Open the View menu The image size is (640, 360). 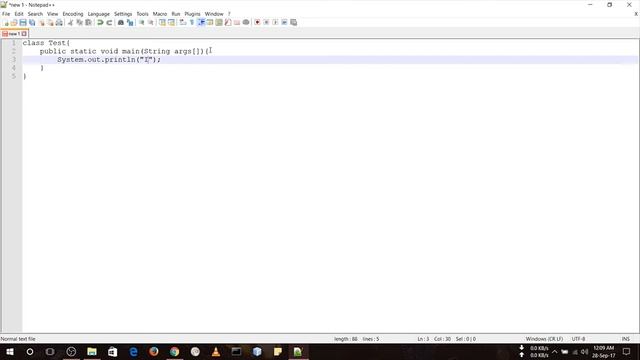click(52, 14)
